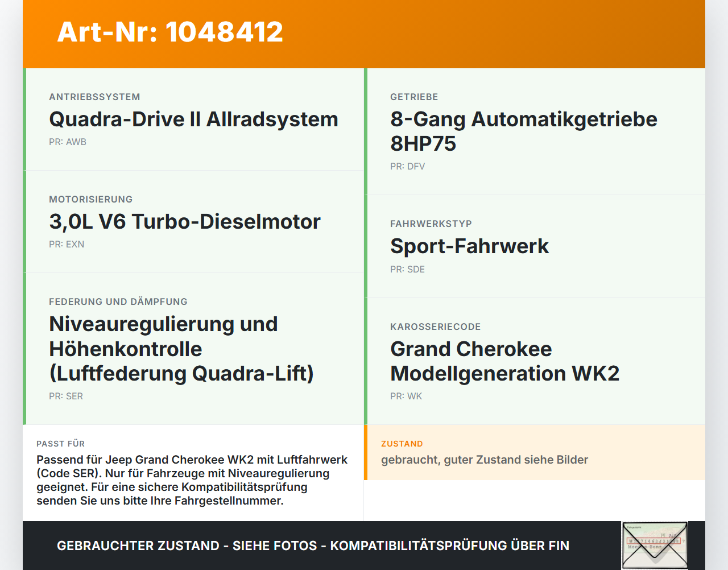The width and height of the screenshot is (728, 570).
Task: Select "Grand Cherokee Modellgeneration WK2" text
Action: coord(504,361)
